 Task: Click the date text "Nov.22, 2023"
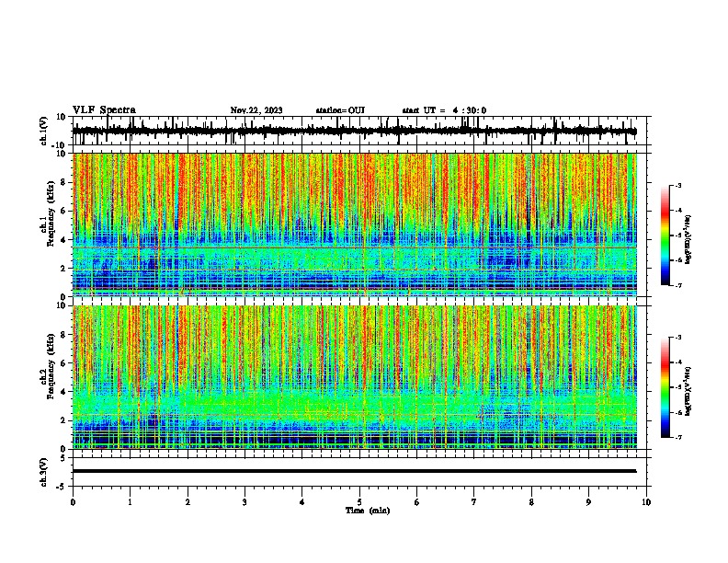point(256,110)
